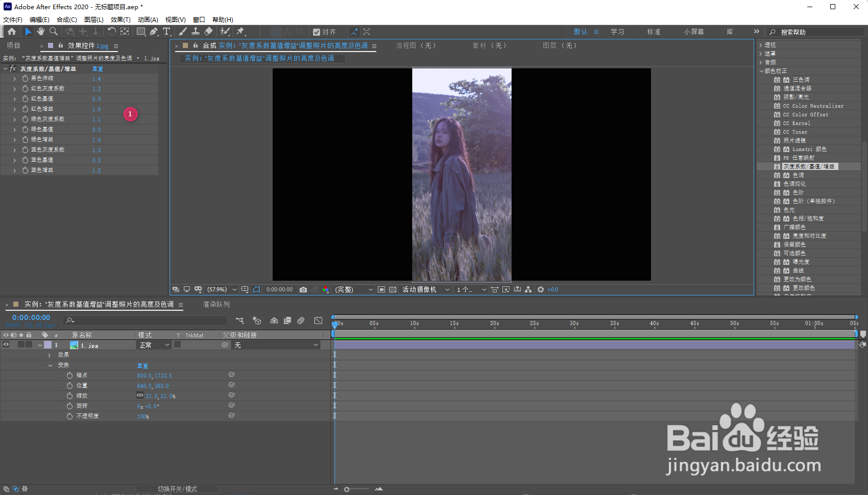Select the Pen tool
Viewport: 868px width, 495px height.
[154, 32]
